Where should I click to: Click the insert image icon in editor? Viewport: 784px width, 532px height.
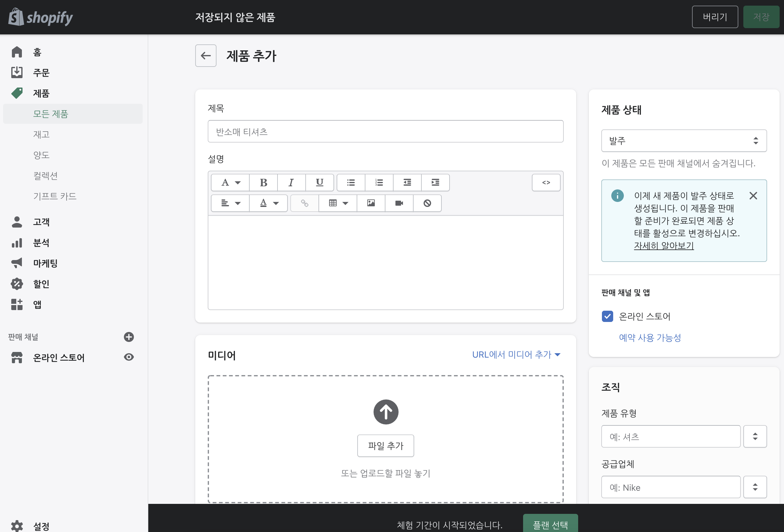pyautogui.click(x=371, y=203)
